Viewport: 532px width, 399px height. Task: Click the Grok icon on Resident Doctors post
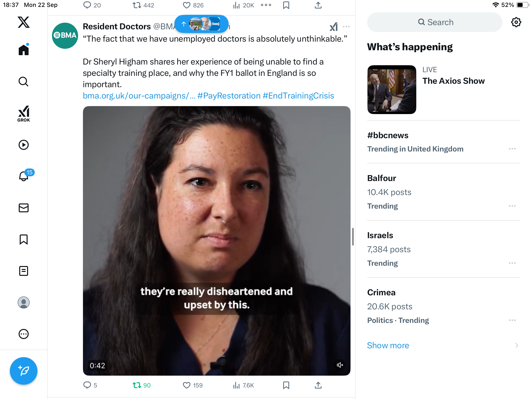coord(333,27)
